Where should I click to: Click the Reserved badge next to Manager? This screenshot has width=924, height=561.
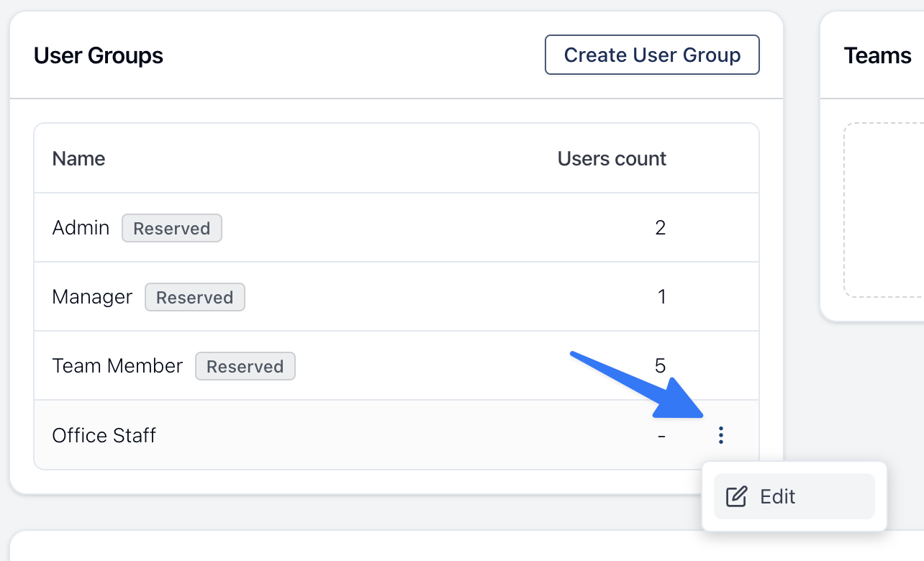195,297
